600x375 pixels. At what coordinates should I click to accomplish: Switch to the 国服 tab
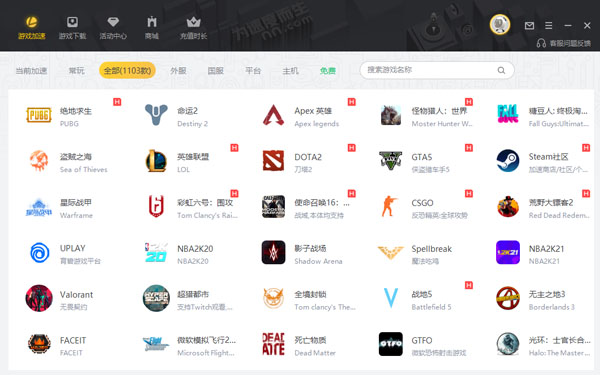(215, 70)
